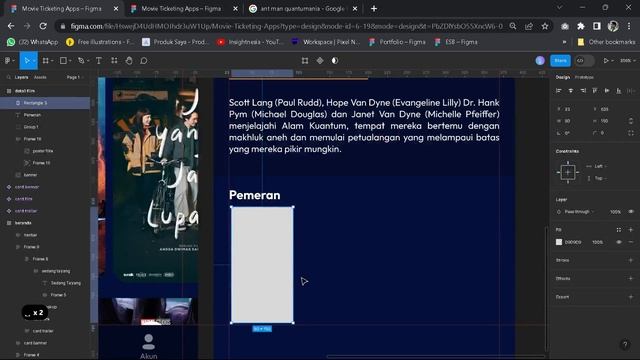Open the Help question mark button

click(x=624, y=345)
